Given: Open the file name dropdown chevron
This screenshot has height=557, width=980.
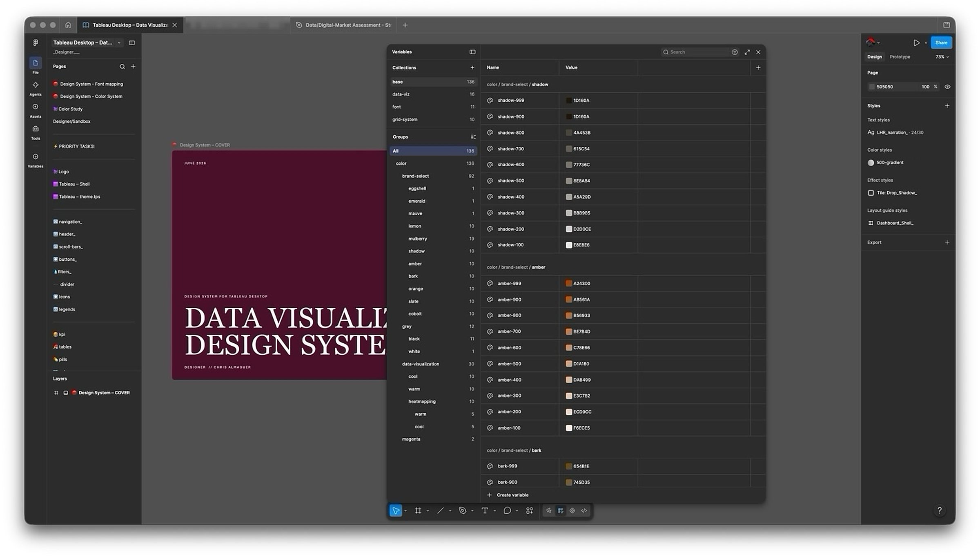Looking at the screenshot, I should click(119, 43).
